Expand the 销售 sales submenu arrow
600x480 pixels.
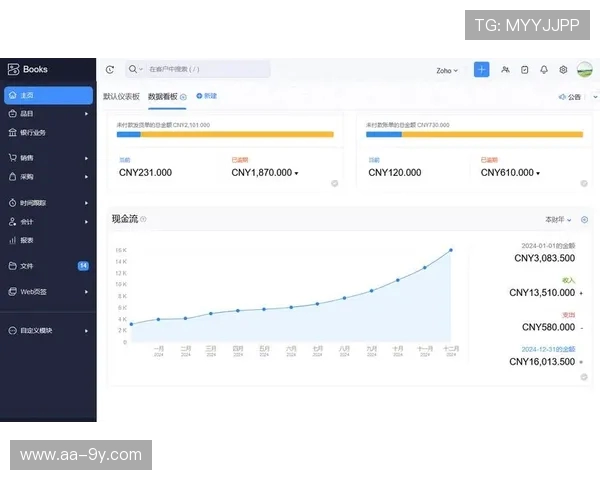tap(86, 158)
